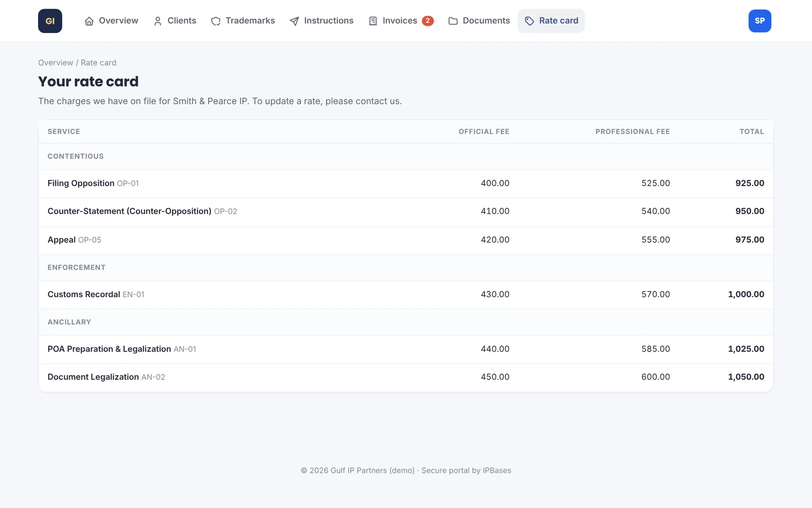The height and width of the screenshot is (508, 812).
Task: Click the Invoices receipt icon
Action: click(373, 21)
